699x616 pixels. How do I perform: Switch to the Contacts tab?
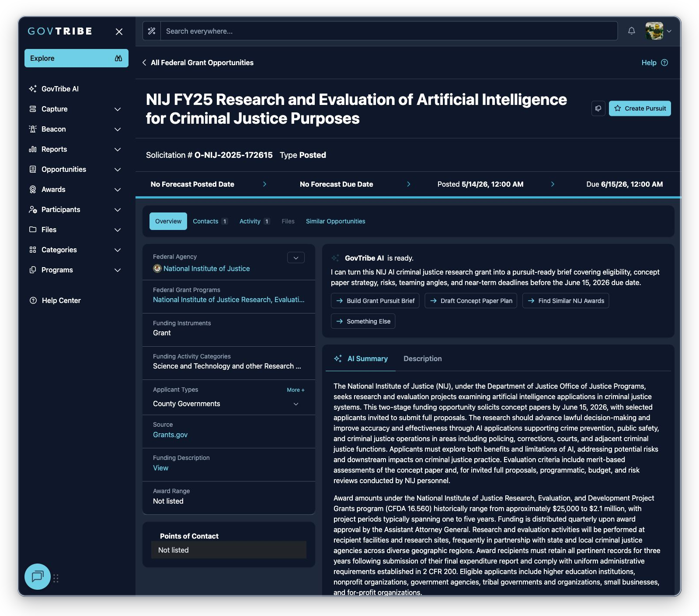click(210, 221)
